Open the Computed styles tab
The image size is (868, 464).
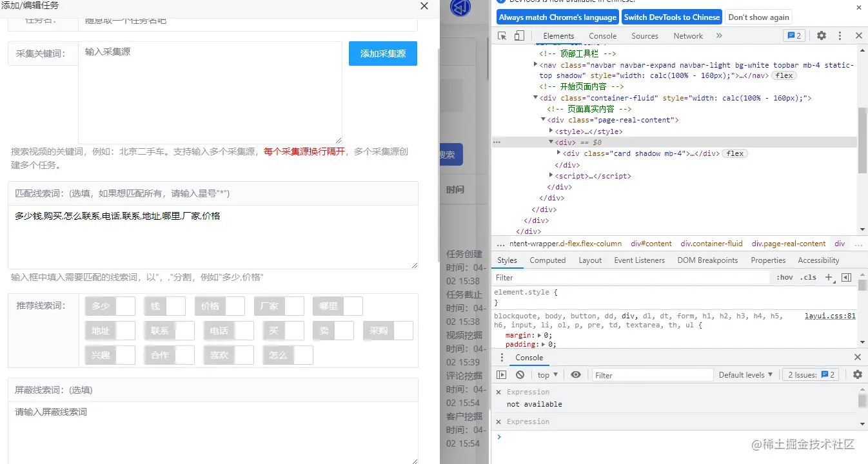[547, 260]
